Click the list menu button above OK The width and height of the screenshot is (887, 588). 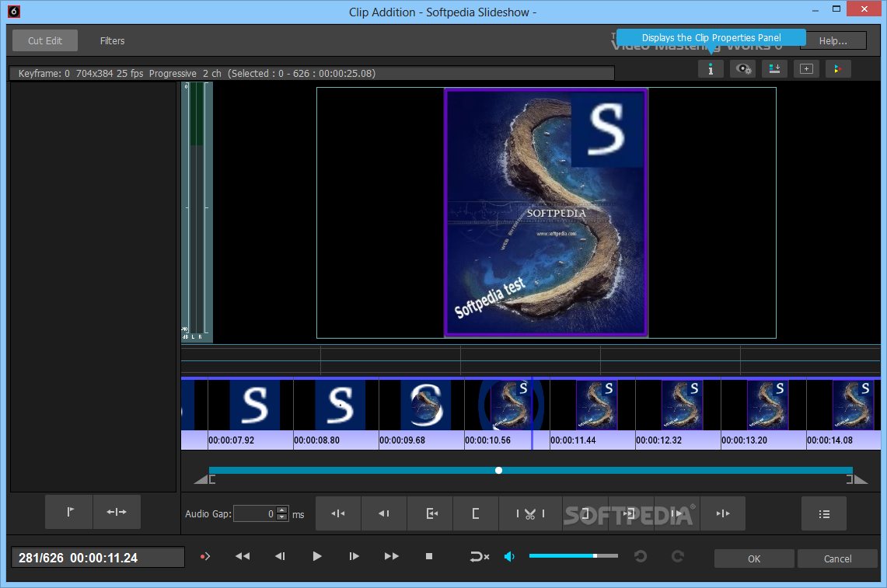point(824,513)
